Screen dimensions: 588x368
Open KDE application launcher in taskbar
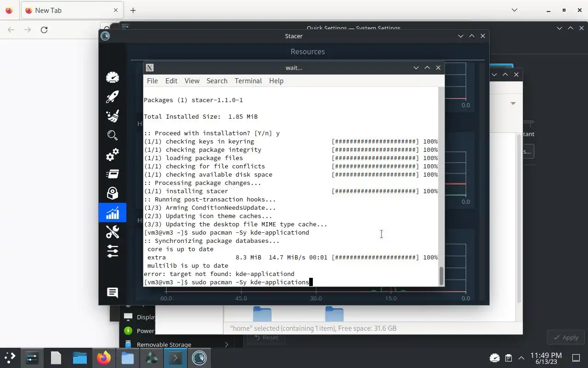[x=10, y=357]
